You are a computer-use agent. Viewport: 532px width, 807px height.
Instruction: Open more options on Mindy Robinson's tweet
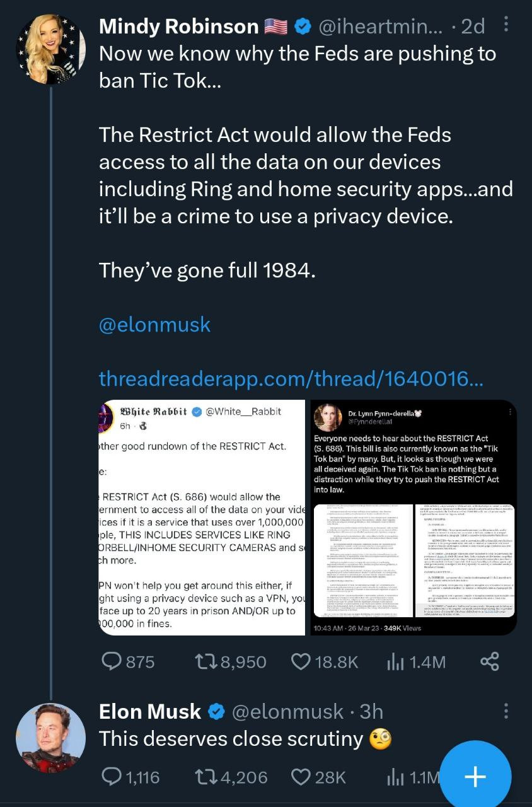[x=504, y=26]
